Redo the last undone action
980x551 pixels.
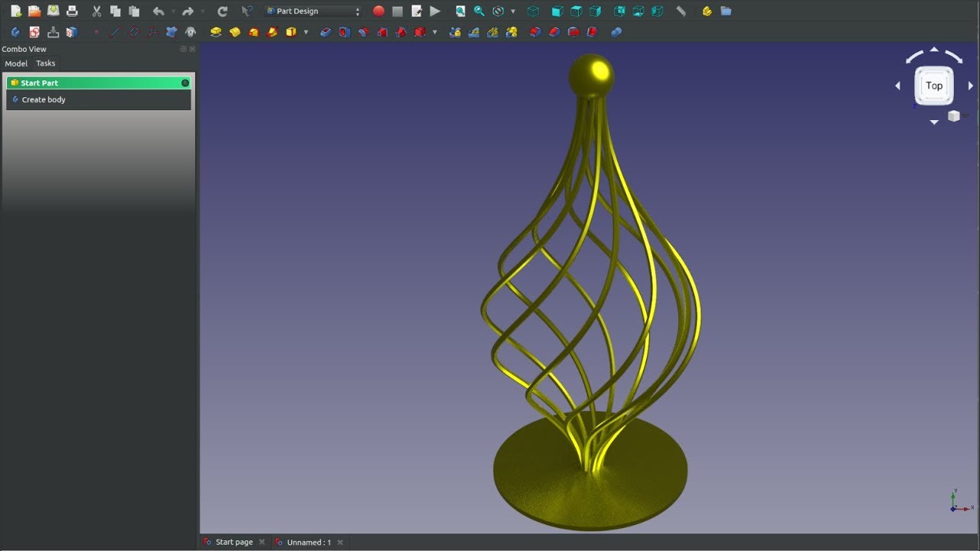[188, 11]
